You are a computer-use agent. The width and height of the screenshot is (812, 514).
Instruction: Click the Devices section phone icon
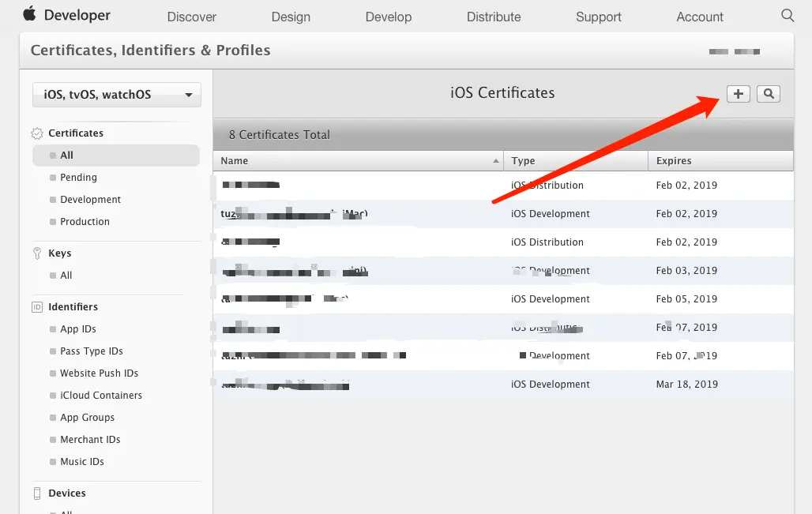pyautogui.click(x=37, y=493)
